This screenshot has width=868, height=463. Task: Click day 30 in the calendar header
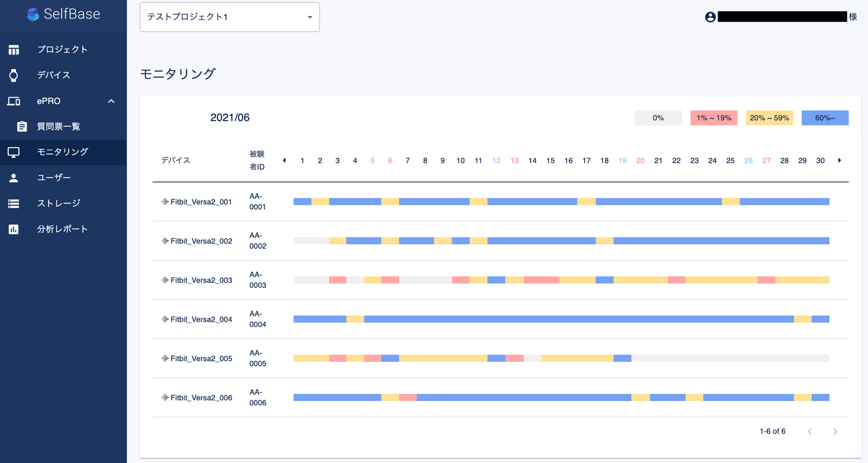[820, 160]
